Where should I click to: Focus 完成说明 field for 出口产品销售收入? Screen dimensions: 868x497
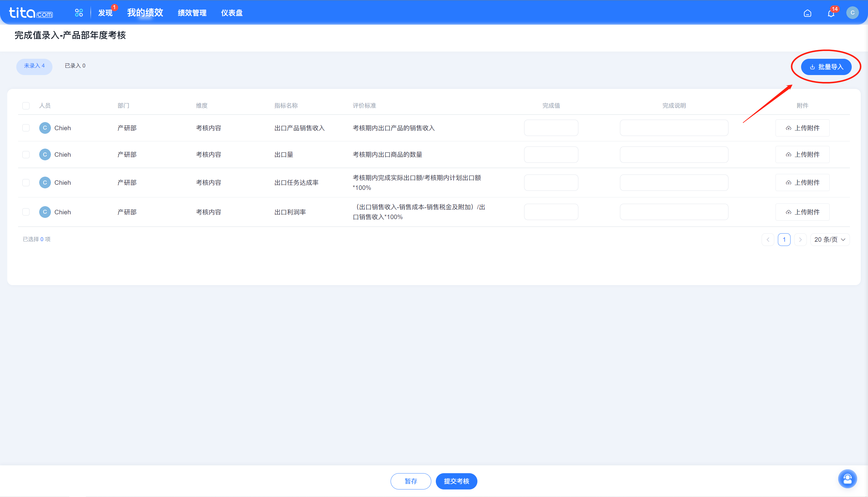point(674,128)
